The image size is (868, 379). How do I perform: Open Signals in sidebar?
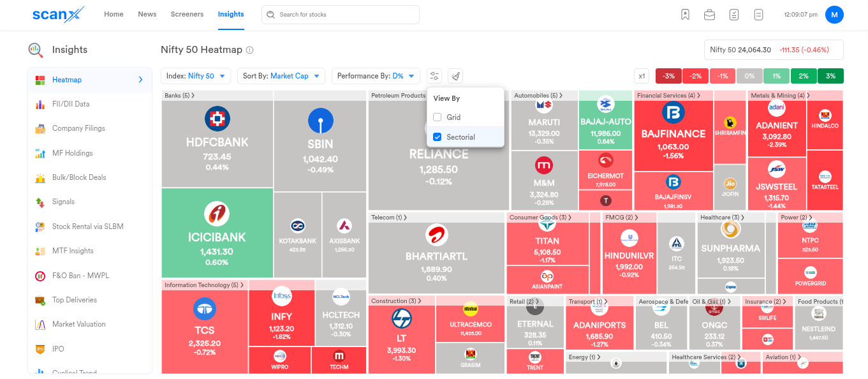(90, 202)
